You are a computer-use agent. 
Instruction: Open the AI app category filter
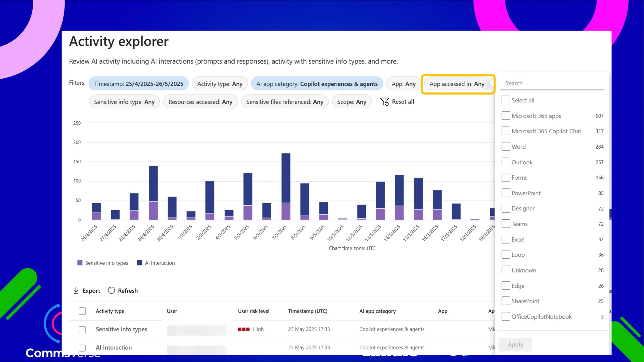click(317, 84)
